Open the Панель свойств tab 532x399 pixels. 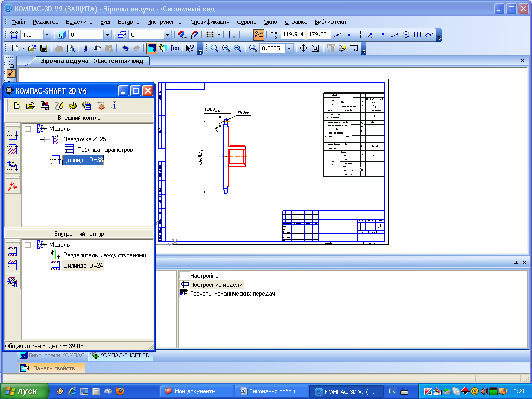[51, 368]
